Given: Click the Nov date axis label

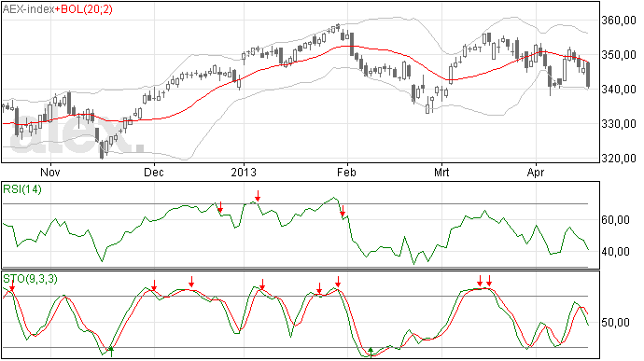Looking at the screenshot, I should (50, 172).
